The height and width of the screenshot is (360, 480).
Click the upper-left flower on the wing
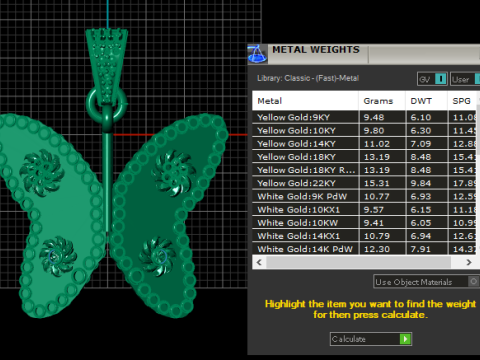pyautogui.click(x=42, y=173)
